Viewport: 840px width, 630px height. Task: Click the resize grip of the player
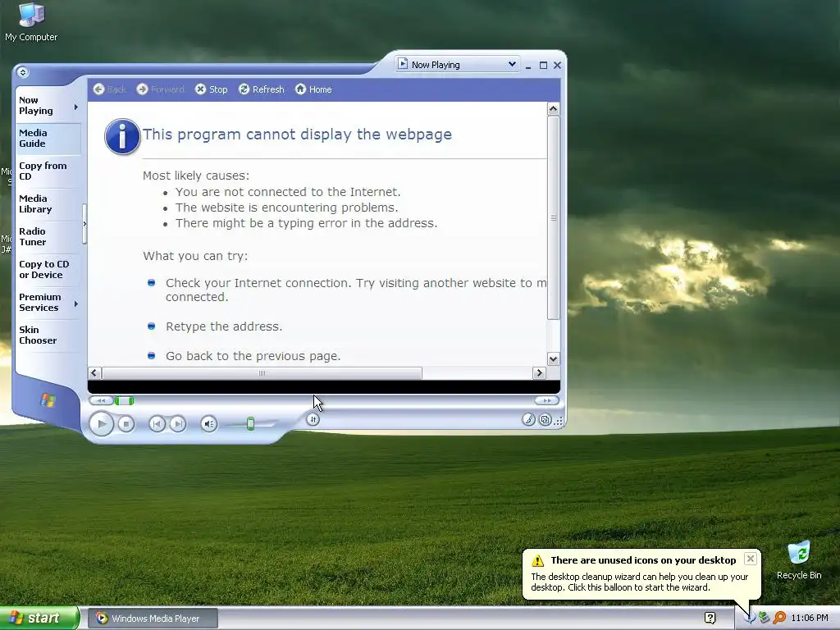pyautogui.click(x=559, y=421)
